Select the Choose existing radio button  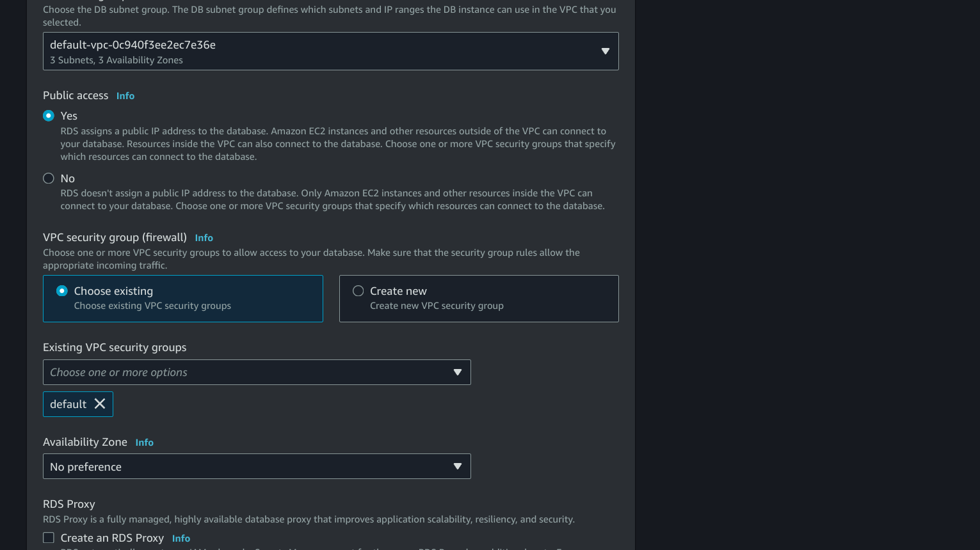[62, 291]
